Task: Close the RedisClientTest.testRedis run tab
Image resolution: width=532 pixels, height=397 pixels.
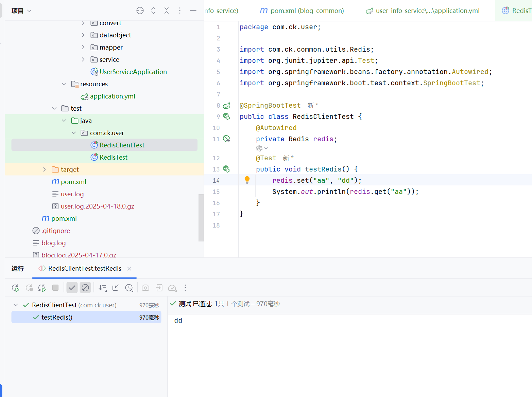Action: tap(129, 268)
